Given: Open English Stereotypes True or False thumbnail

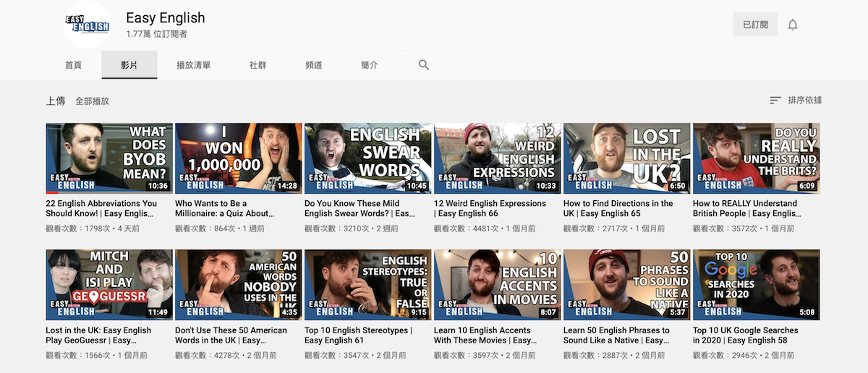Looking at the screenshot, I should pyautogui.click(x=368, y=285).
